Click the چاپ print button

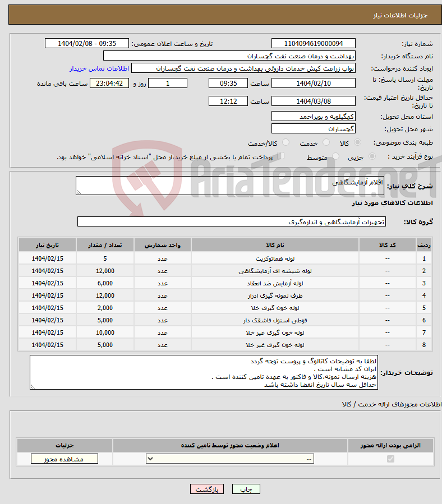[x=246, y=489]
